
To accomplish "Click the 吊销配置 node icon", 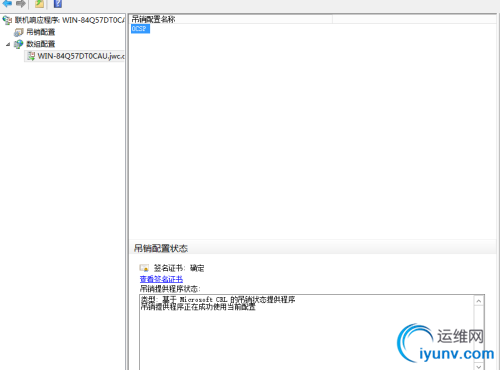I will [19, 32].
